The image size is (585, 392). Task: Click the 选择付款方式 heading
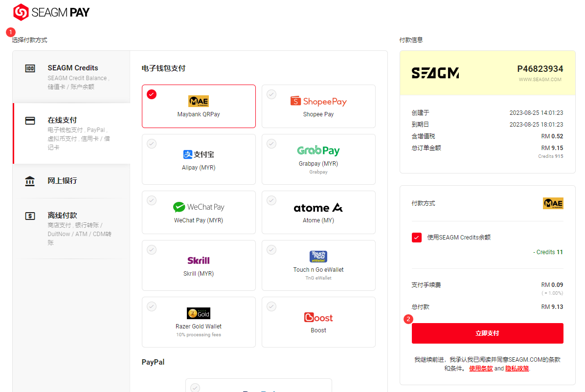(29, 40)
